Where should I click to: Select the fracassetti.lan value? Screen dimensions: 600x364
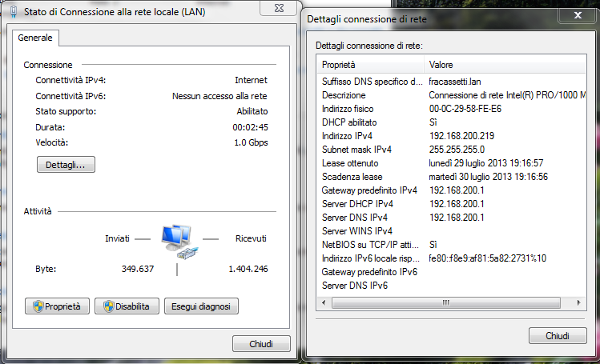click(455, 82)
